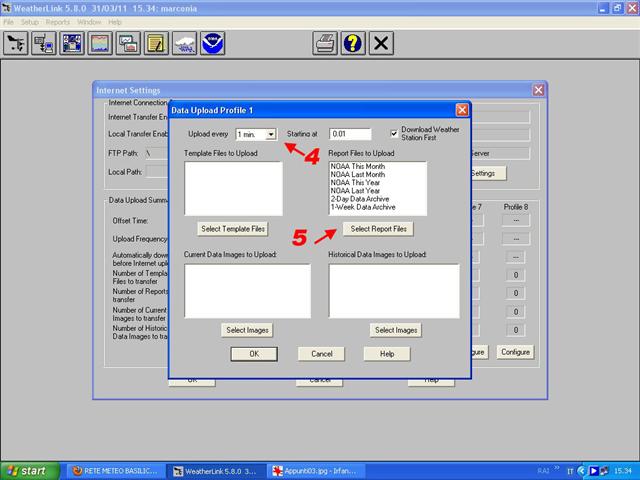Click the black X exit toolbar icon
The width and height of the screenshot is (640, 480).
[381, 43]
